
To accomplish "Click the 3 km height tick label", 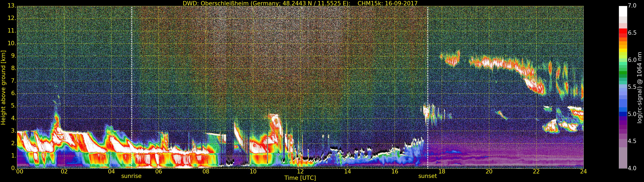I will click(14, 131).
